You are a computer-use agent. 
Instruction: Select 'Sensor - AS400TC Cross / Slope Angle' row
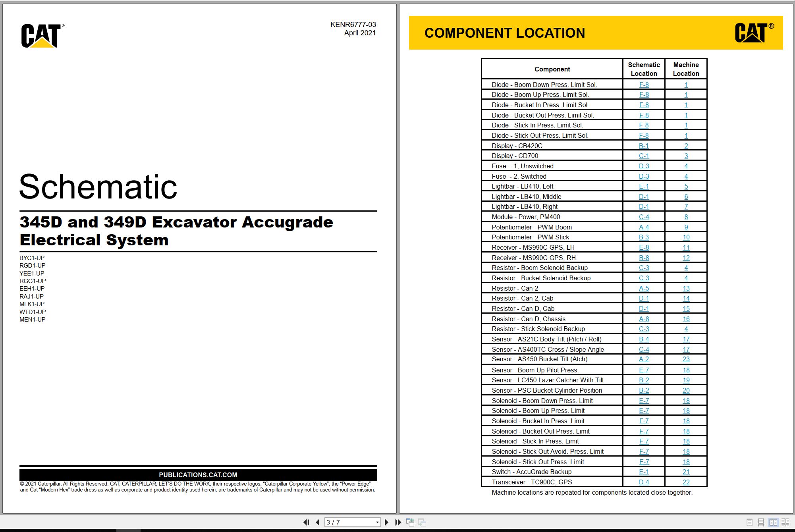coord(594,349)
